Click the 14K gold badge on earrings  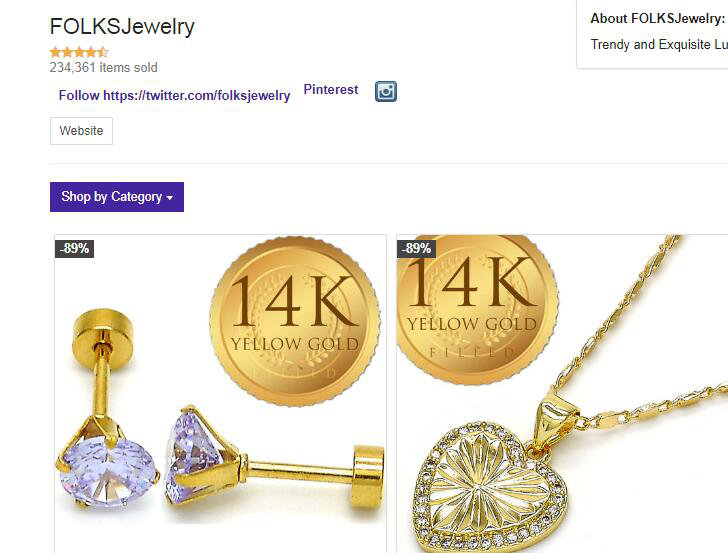pyautogui.click(x=295, y=321)
